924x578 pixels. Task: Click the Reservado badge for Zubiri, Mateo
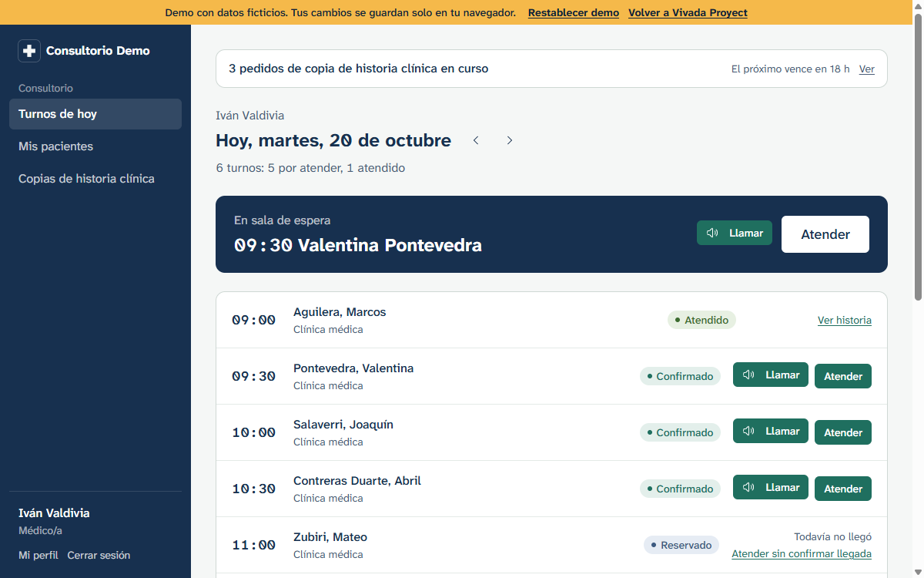point(681,545)
